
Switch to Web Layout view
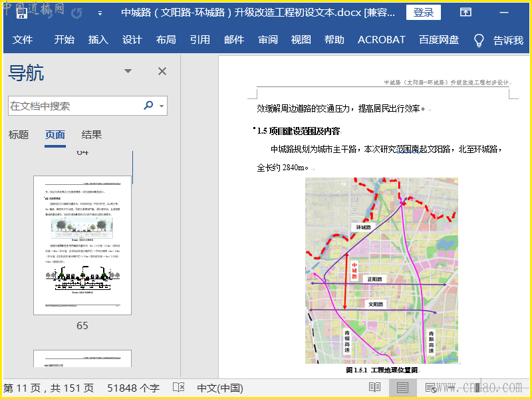click(430, 387)
